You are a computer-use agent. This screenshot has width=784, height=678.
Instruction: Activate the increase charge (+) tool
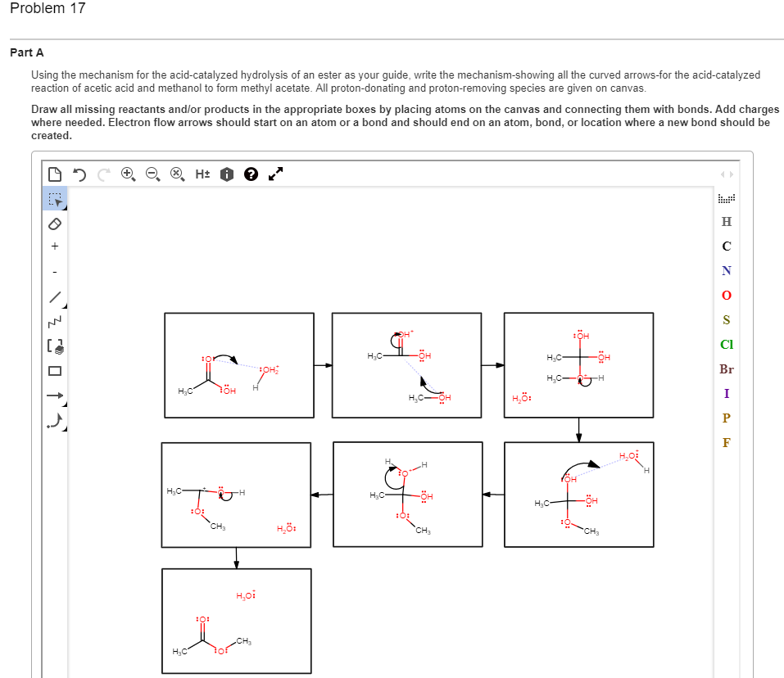[54, 246]
